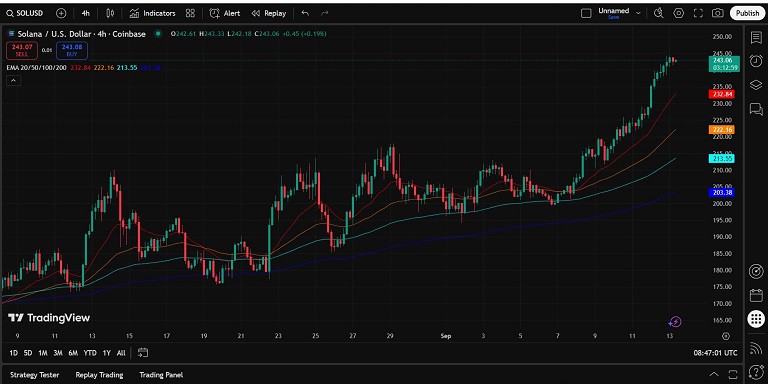Publish the chart idea
The width and height of the screenshot is (768, 384).
point(747,13)
